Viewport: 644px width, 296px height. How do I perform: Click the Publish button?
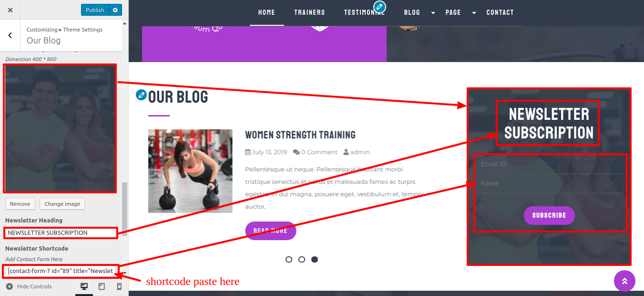point(95,10)
